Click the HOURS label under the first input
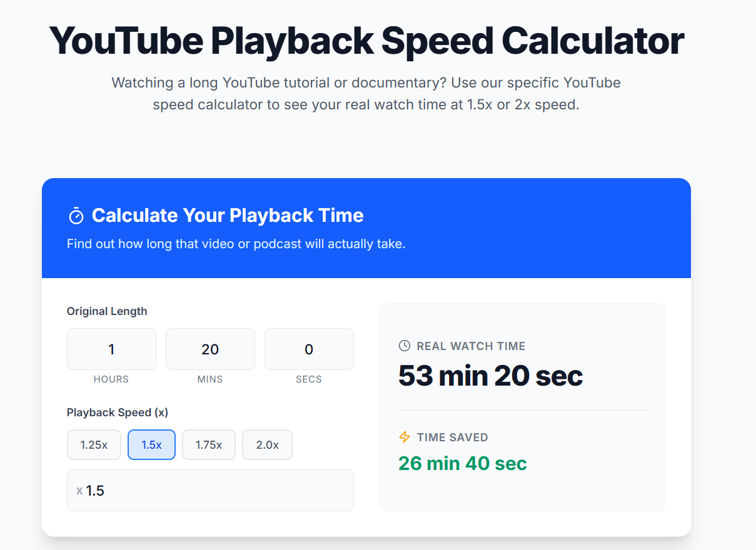The width and height of the screenshot is (756, 550). 111,379
